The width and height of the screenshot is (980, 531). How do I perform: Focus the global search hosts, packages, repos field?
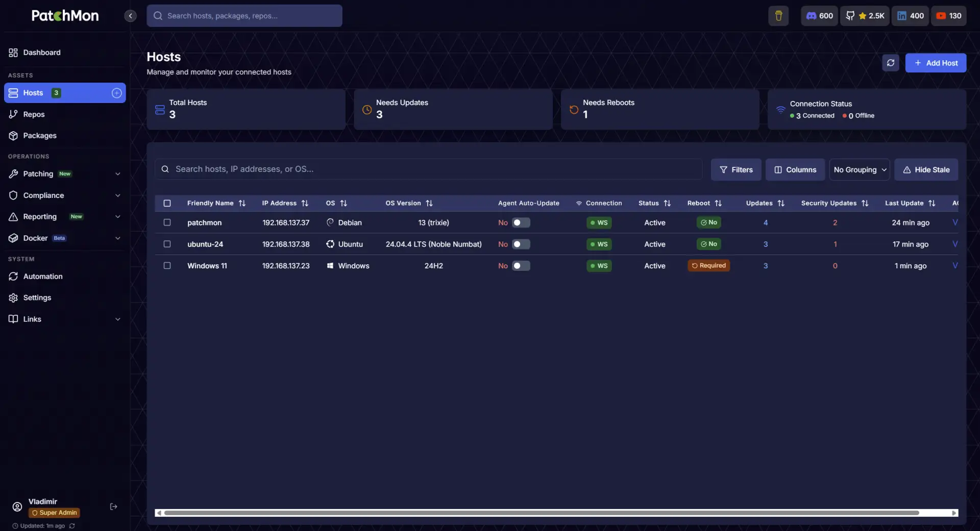pos(244,16)
